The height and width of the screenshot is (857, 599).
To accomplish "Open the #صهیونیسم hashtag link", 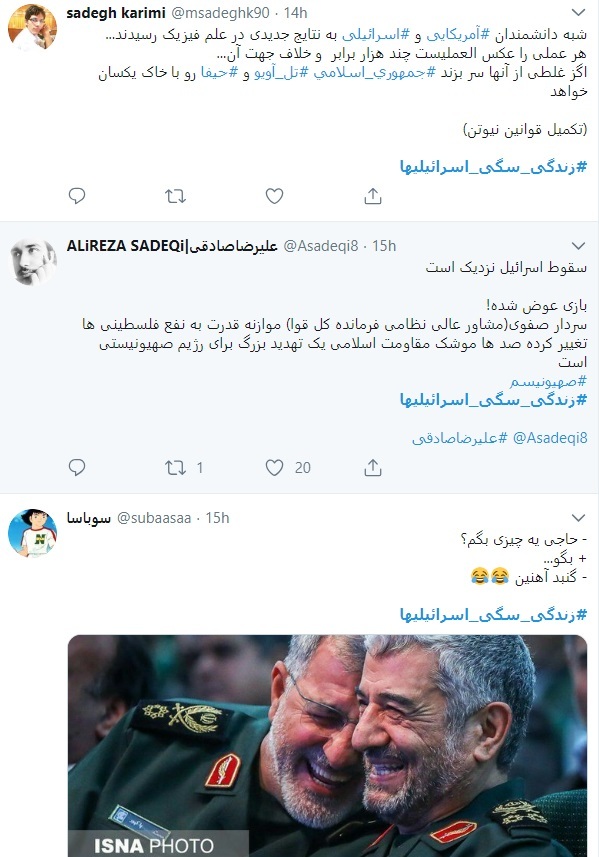I will pos(548,381).
